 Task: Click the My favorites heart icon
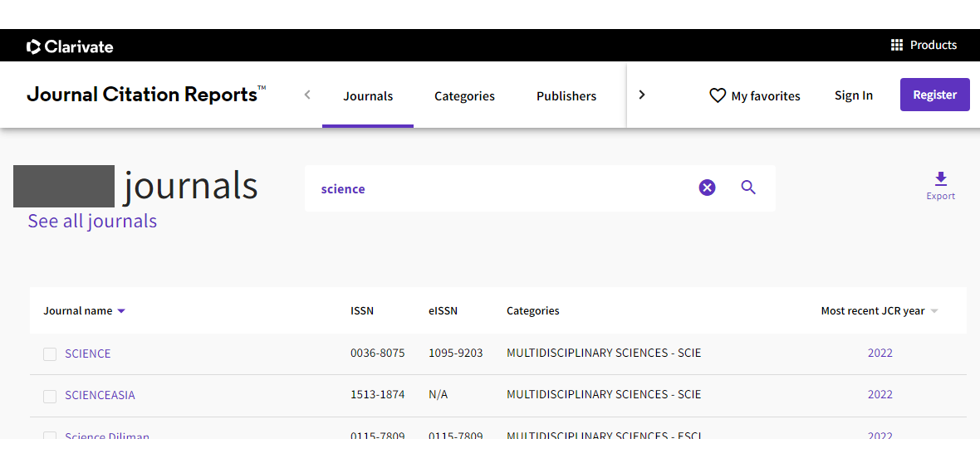[x=718, y=95]
